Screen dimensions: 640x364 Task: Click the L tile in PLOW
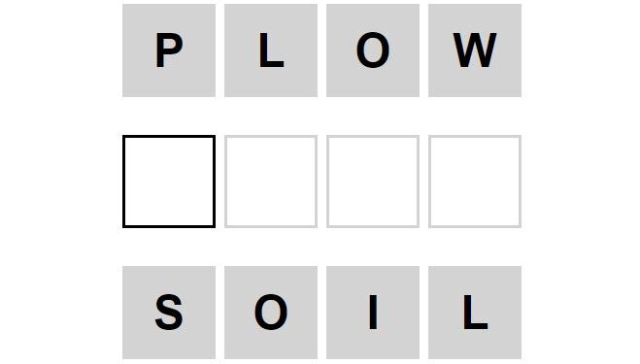(x=271, y=50)
